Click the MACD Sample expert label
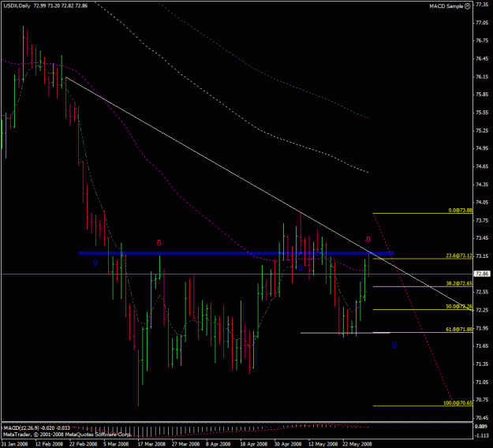The height and width of the screenshot is (448, 493). point(446,6)
